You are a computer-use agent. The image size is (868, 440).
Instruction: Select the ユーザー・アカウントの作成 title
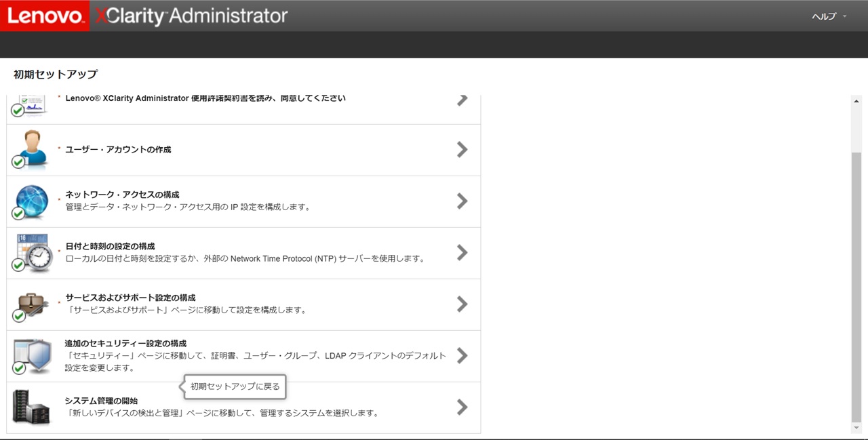(x=118, y=149)
